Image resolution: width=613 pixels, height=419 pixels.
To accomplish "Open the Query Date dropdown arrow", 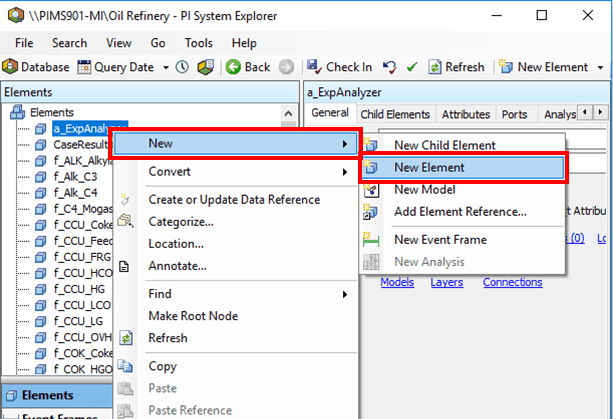I will (166, 68).
